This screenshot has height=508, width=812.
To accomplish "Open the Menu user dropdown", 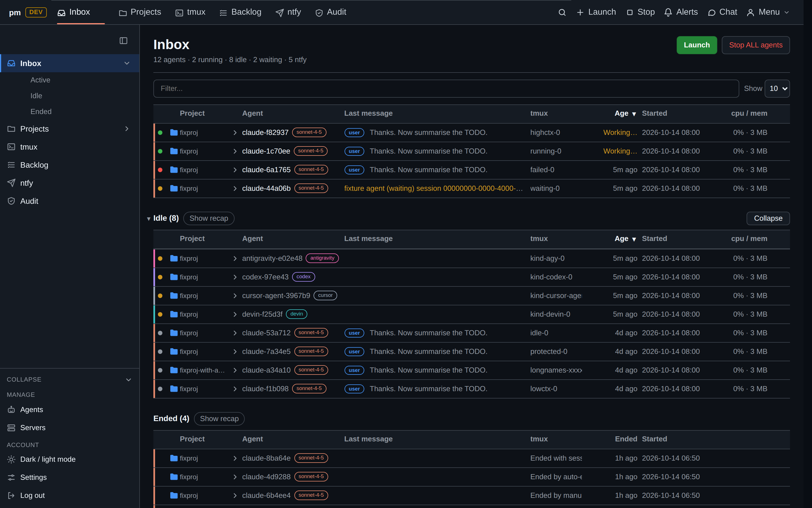I will (x=768, y=12).
